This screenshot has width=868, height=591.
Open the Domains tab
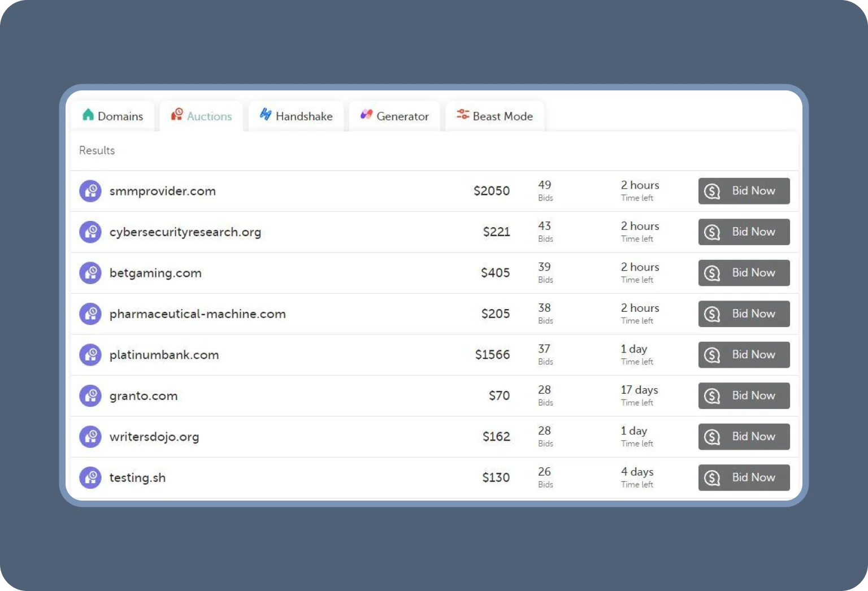tap(112, 116)
